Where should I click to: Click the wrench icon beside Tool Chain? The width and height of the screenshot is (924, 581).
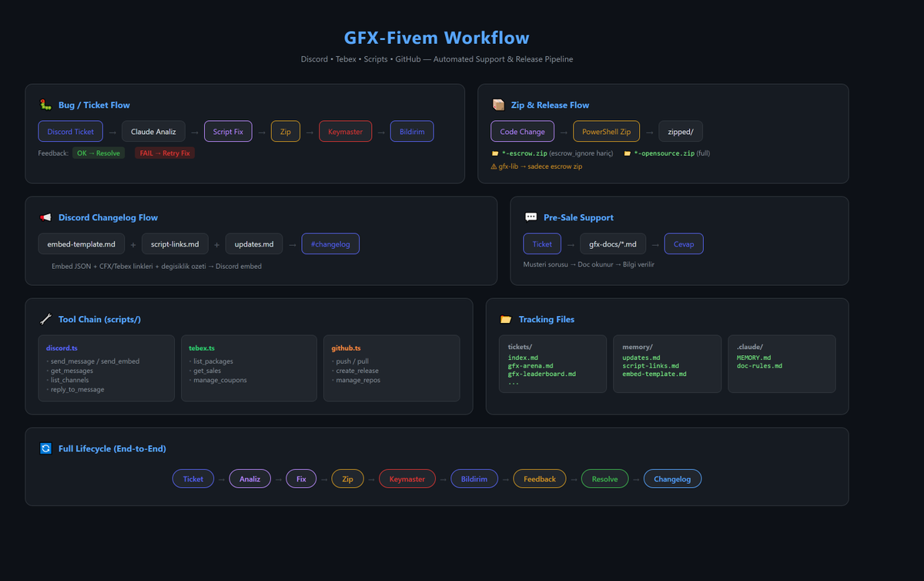(45, 319)
